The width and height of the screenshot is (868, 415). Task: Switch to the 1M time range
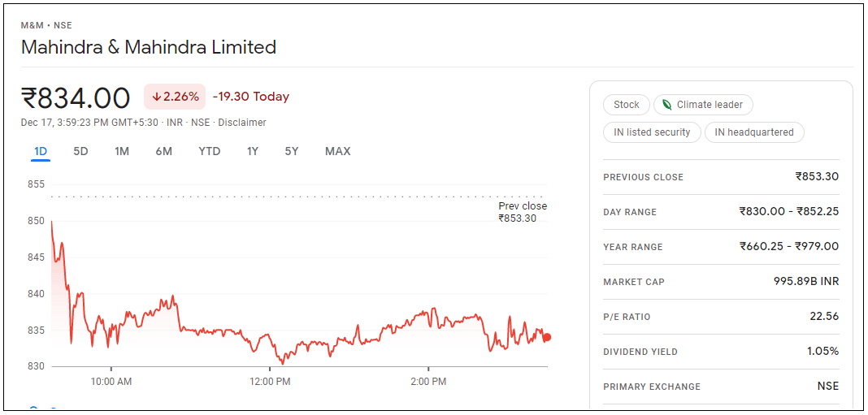click(122, 152)
